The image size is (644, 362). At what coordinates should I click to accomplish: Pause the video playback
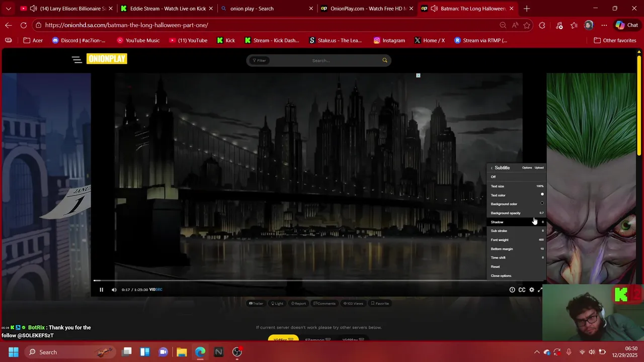(x=101, y=290)
